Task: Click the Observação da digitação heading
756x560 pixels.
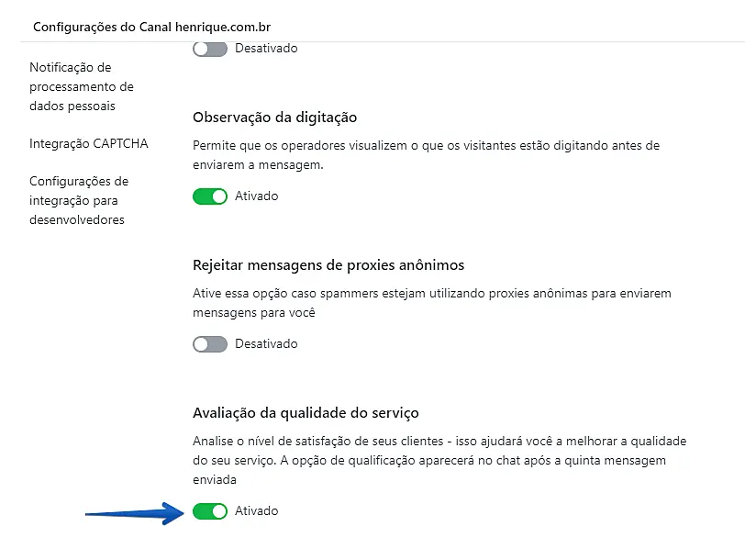Action: [274, 118]
